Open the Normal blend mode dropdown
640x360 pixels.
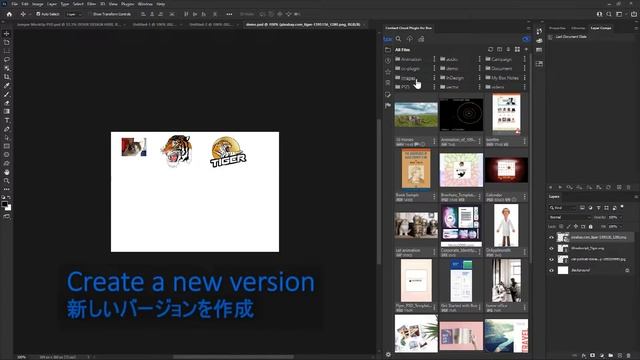(570, 218)
